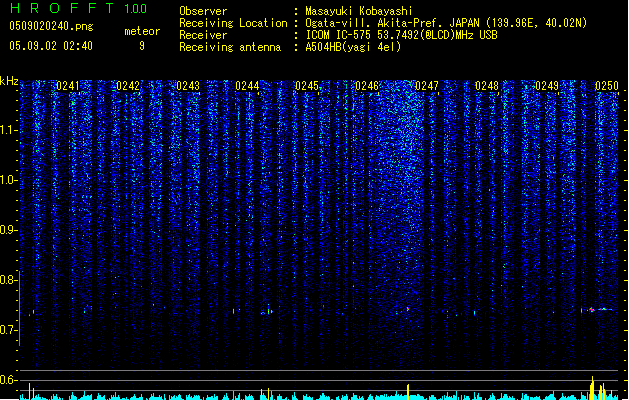Image resolution: width=629 pixels, height=400 pixels.
Task: Click the meteor count label
Action: [x=142, y=31]
